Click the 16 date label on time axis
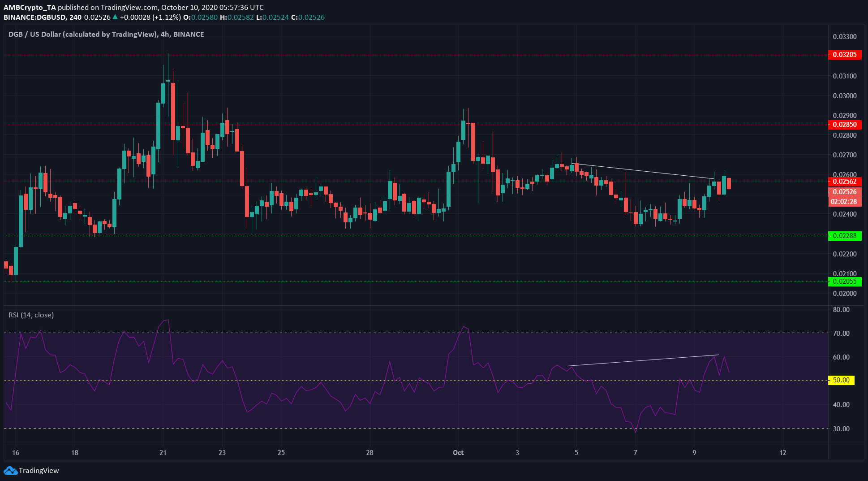Screen dimensions: 868x481 click(16, 453)
